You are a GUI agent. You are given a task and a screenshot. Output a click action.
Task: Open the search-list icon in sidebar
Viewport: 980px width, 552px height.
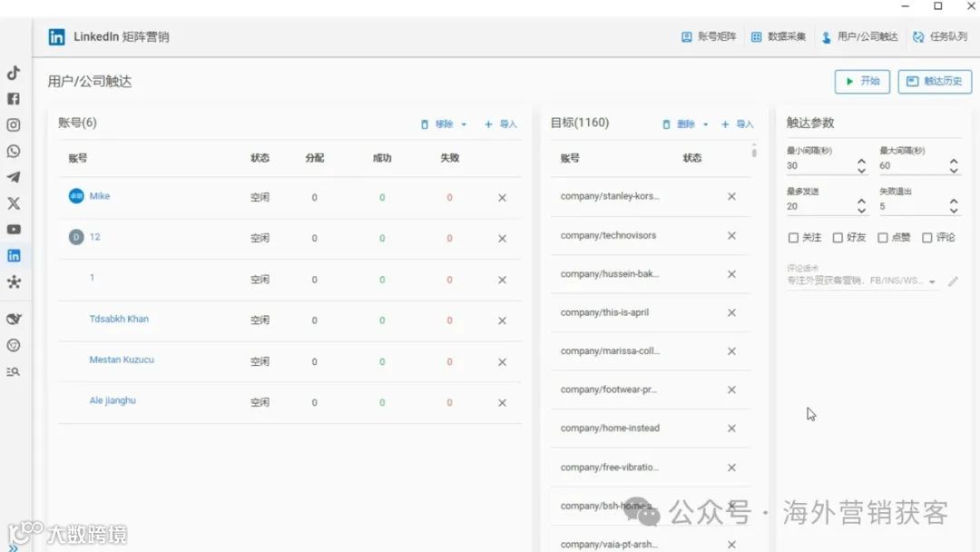click(14, 372)
